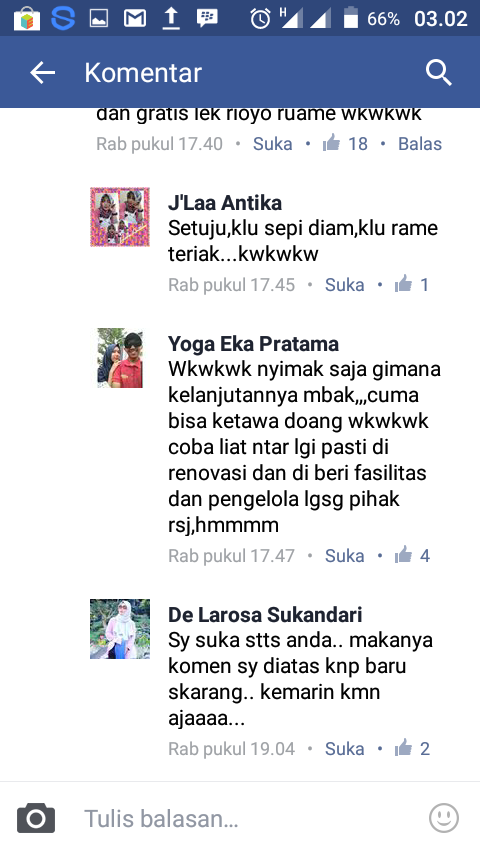The width and height of the screenshot is (480, 854).
Task: Tap Balas to reply to top comment
Action: coord(420,144)
